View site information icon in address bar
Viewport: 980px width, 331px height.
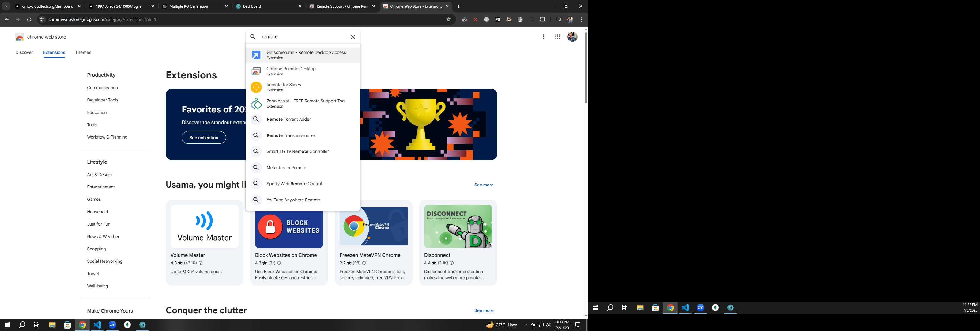pyautogui.click(x=42, y=19)
